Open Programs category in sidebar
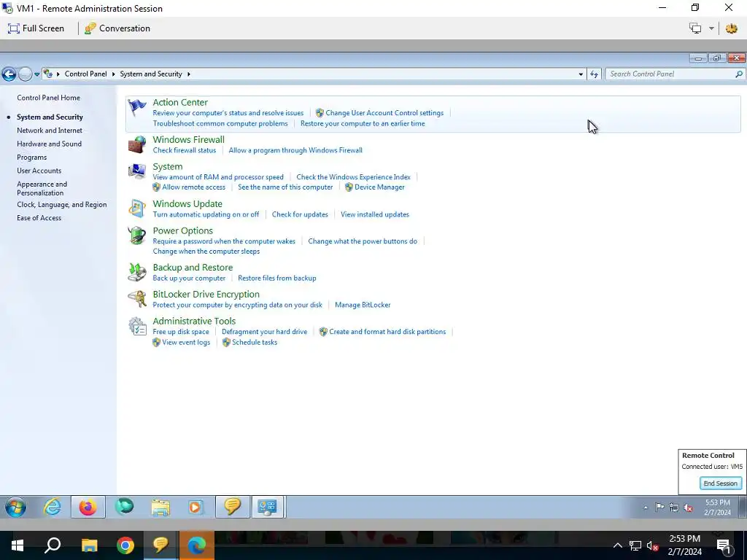The height and width of the screenshot is (560, 747). (32, 157)
